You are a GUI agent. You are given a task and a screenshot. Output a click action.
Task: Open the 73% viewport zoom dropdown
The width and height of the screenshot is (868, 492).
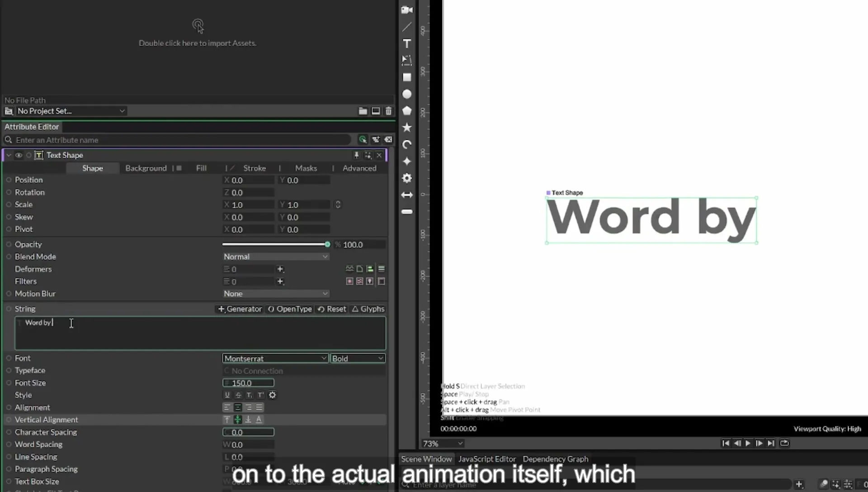pos(443,444)
